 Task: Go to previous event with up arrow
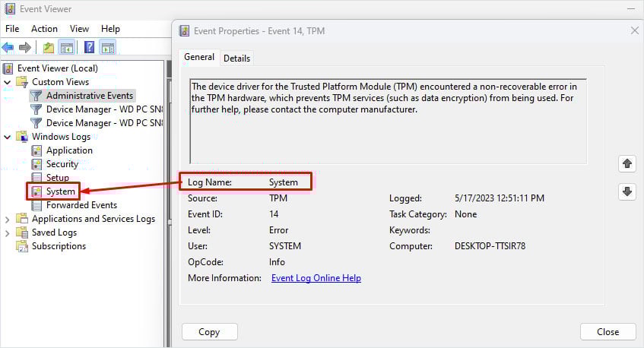pos(627,163)
